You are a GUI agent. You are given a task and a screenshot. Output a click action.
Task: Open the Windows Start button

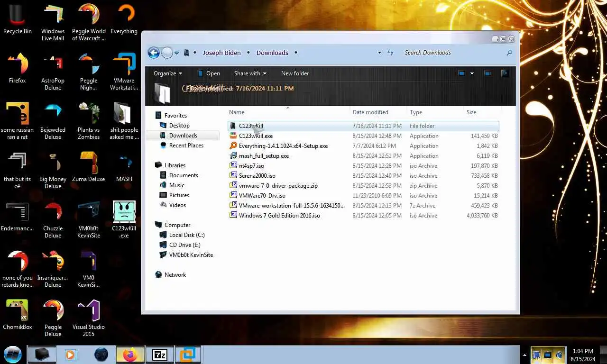click(13, 355)
